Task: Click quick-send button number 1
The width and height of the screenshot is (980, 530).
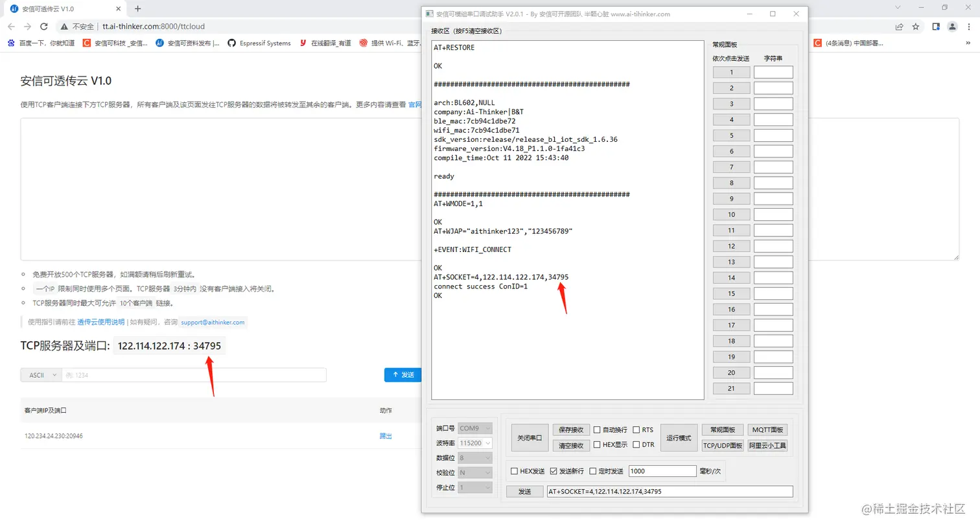Action: click(x=731, y=73)
